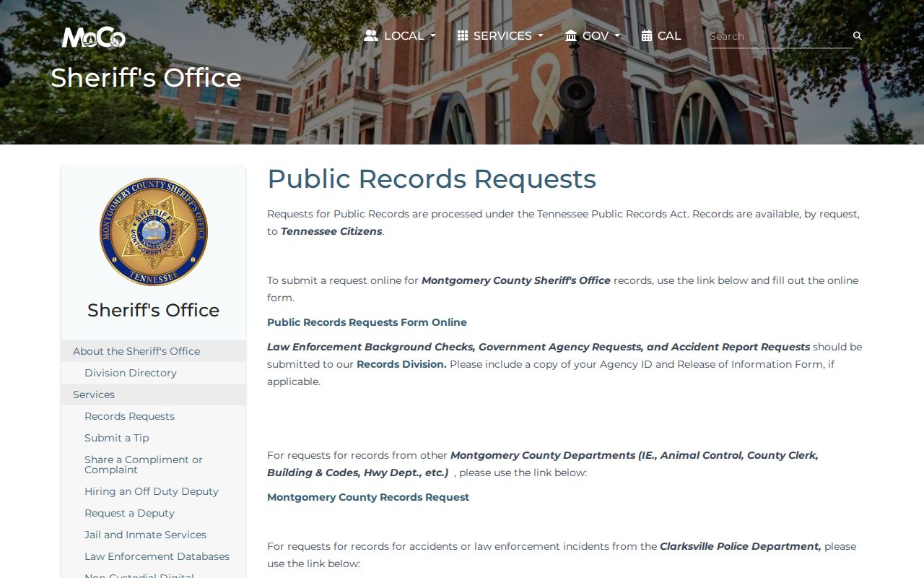
Task: Click the Public Records Requests heading
Action: click(432, 179)
